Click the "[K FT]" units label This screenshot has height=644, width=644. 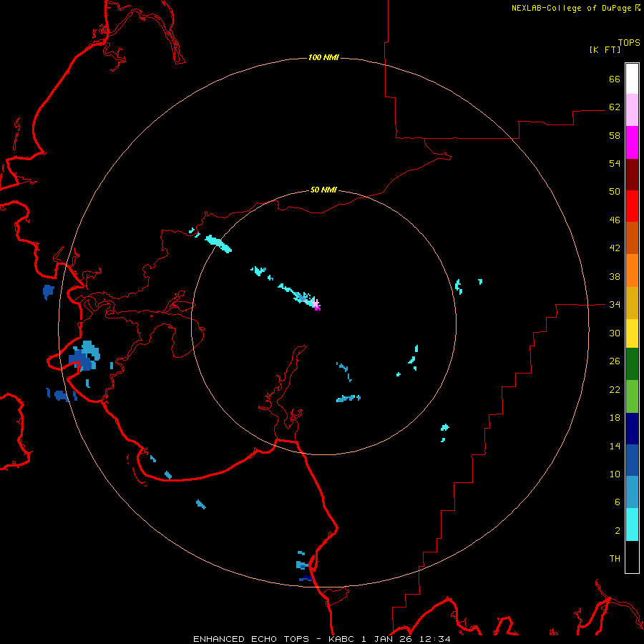click(x=605, y=49)
